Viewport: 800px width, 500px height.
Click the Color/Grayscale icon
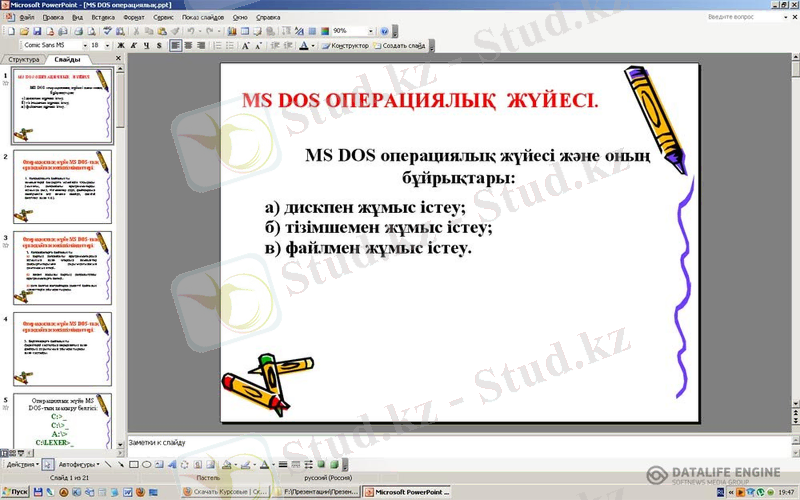pyautogui.click(x=324, y=31)
